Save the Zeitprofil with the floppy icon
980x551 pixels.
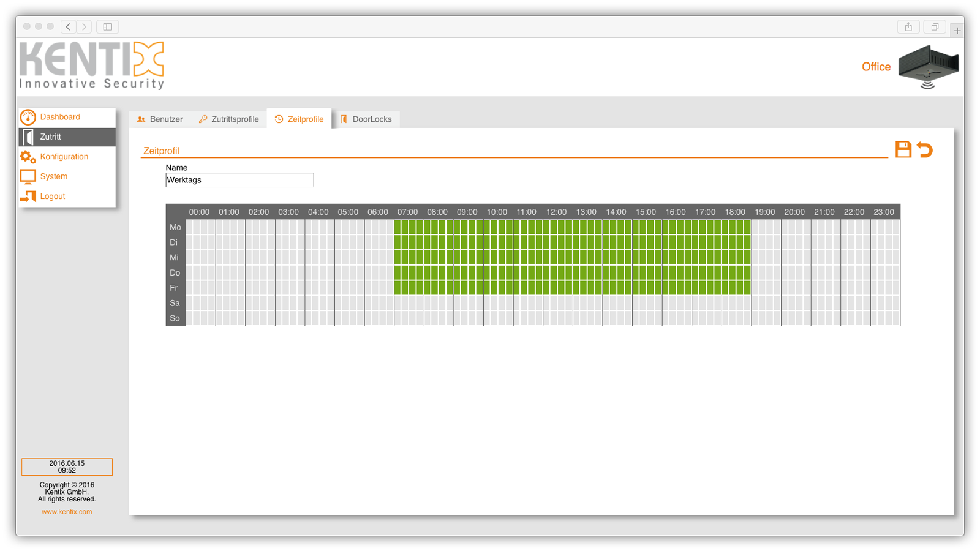[903, 149]
